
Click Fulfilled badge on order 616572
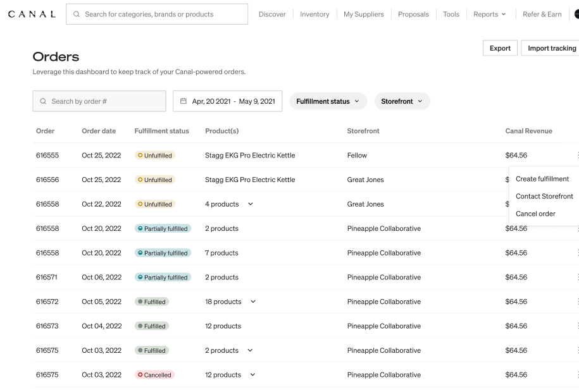point(151,302)
